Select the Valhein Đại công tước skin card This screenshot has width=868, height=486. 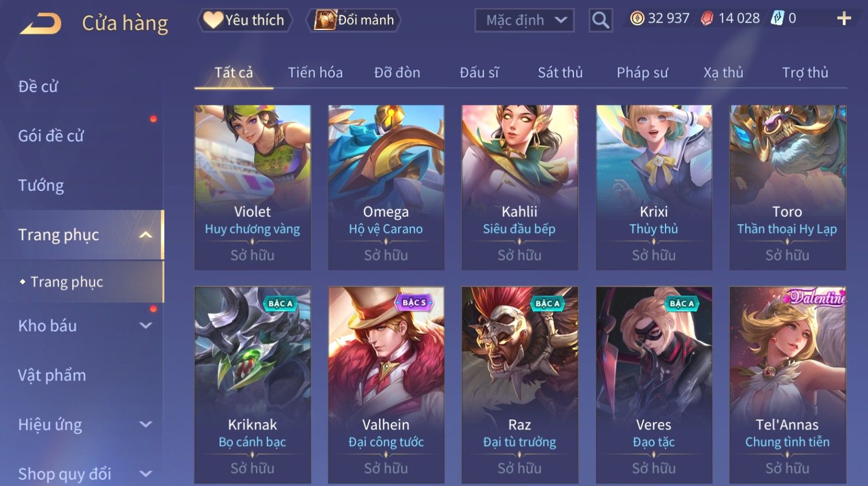pos(386,385)
